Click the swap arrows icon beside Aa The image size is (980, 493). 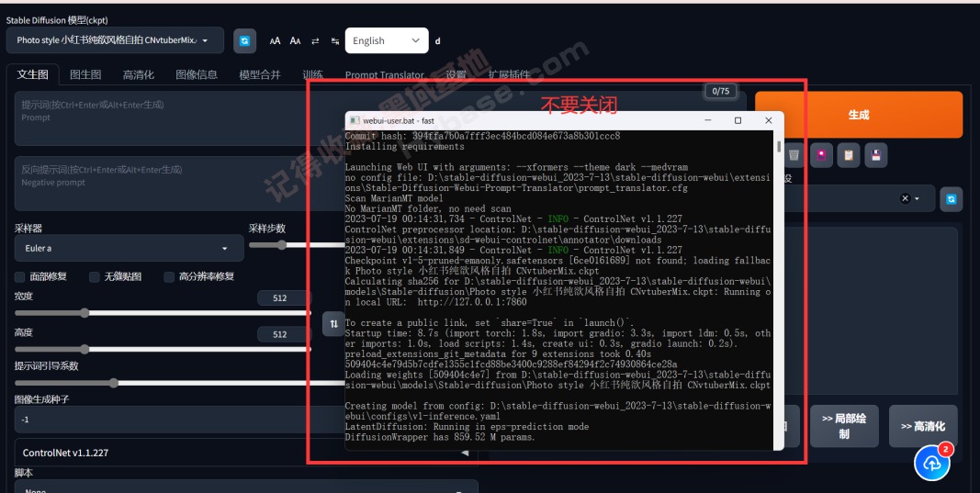[x=315, y=40]
